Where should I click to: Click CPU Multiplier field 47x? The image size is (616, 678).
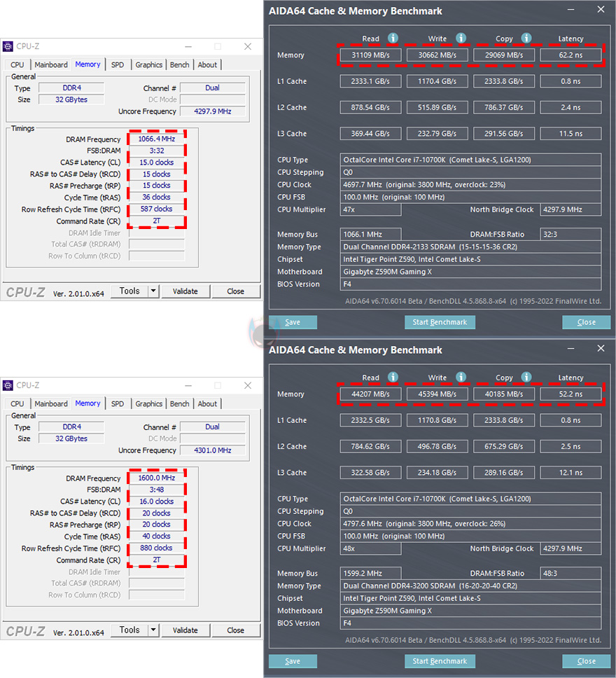click(370, 209)
